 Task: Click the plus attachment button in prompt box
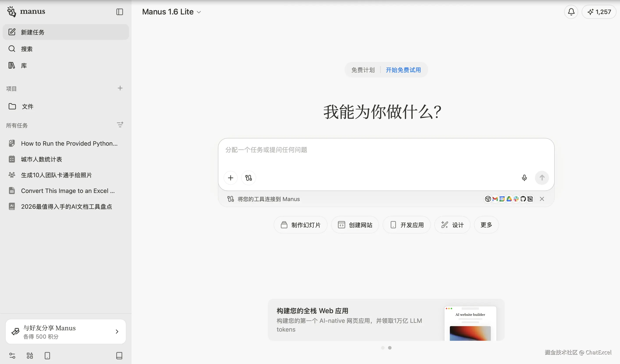click(231, 178)
